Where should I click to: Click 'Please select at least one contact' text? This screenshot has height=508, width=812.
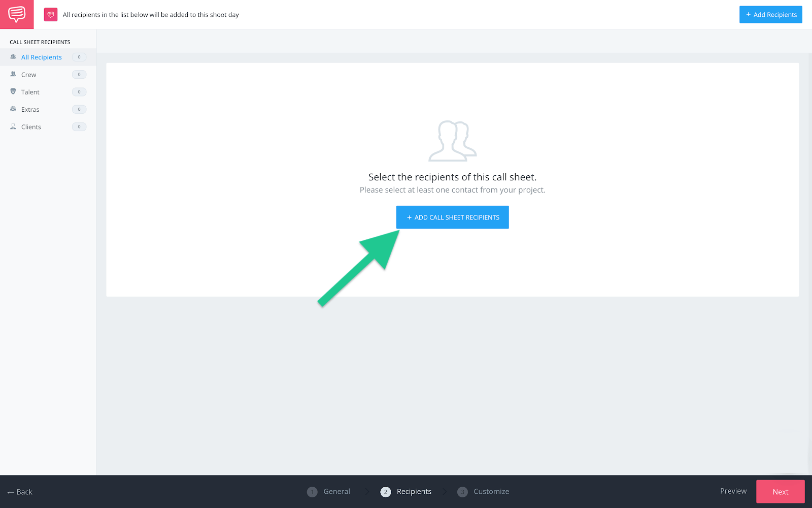point(452,190)
